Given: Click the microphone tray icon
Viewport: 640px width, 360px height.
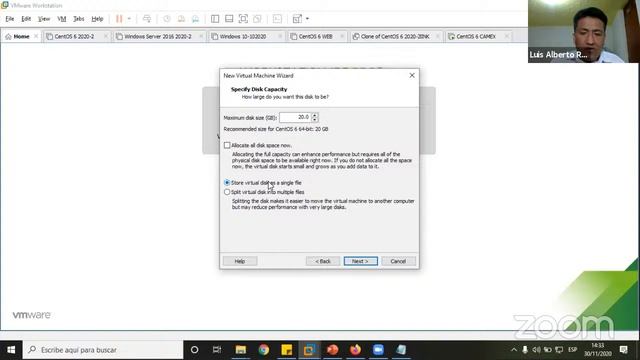Looking at the screenshot, I should (525, 350).
